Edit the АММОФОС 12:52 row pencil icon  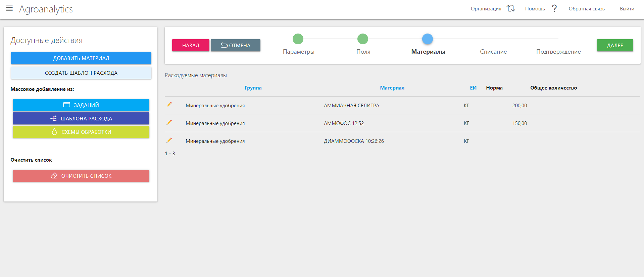169,123
